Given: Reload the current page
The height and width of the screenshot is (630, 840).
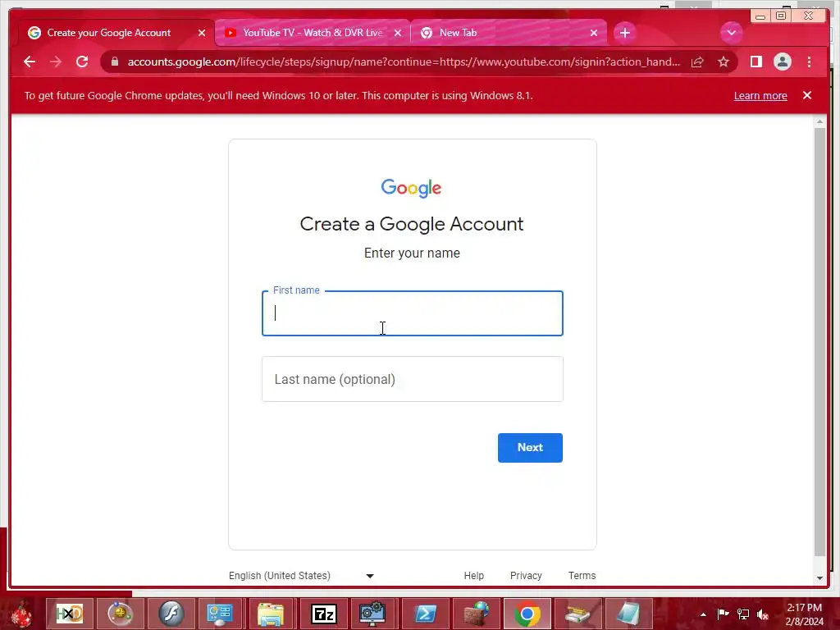Looking at the screenshot, I should click(82, 62).
